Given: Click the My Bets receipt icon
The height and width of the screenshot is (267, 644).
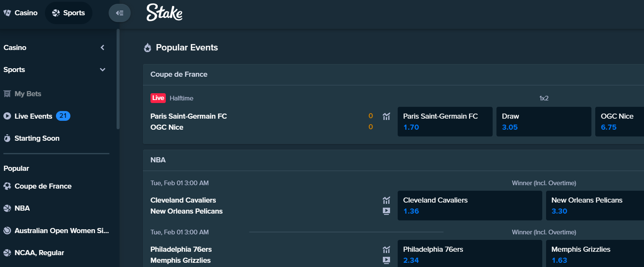Looking at the screenshot, I should [x=7, y=94].
